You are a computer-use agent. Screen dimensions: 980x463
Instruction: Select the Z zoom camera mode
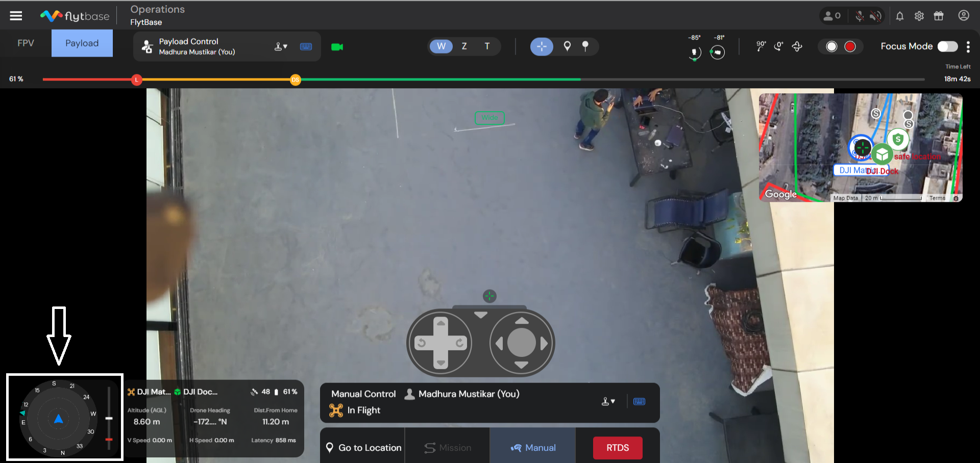tap(464, 46)
